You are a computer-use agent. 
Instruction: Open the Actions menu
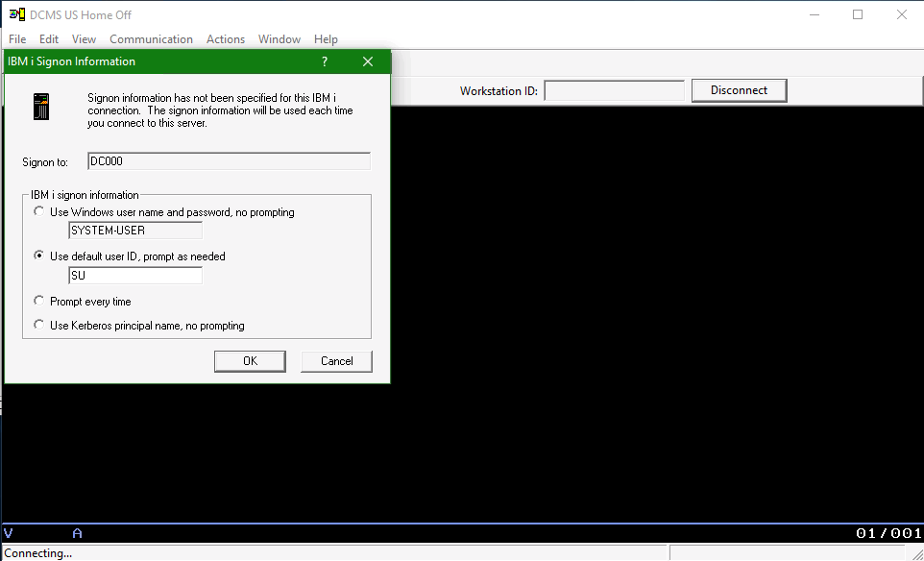(x=225, y=38)
